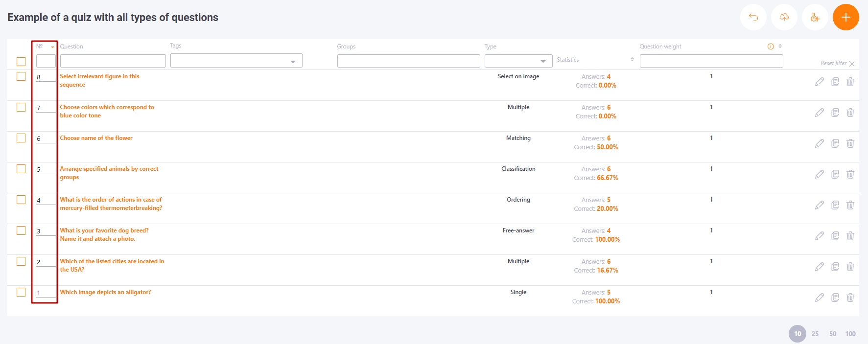Check the box for question 3
Screen dimensions: 868x344
(21, 230)
